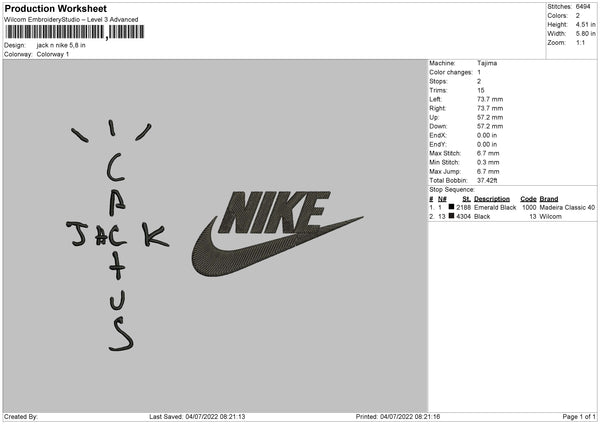Click the Width value '5.80 in'
The height and width of the screenshot is (424, 600).
(586, 34)
